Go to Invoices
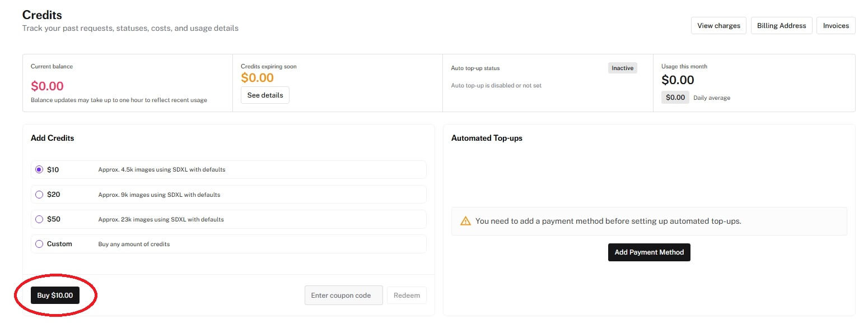Image resolution: width=868 pixels, height=323 pixels. pyautogui.click(x=836, y=26)
